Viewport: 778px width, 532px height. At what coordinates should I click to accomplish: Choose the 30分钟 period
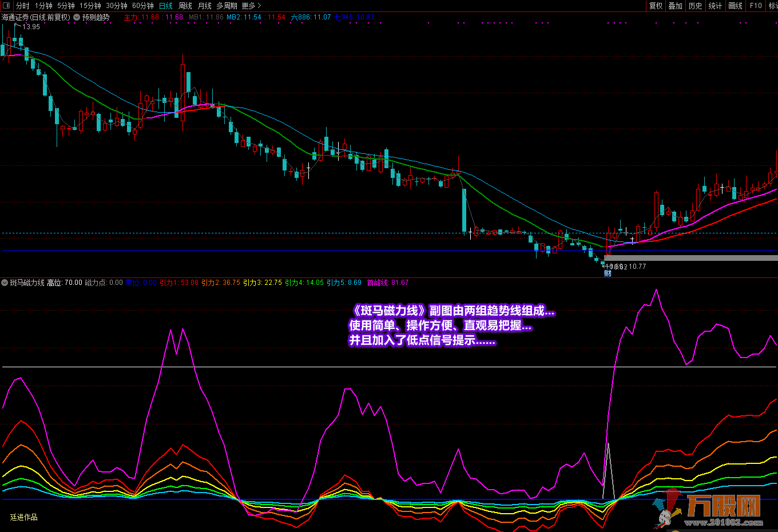(x=116, y=6)
